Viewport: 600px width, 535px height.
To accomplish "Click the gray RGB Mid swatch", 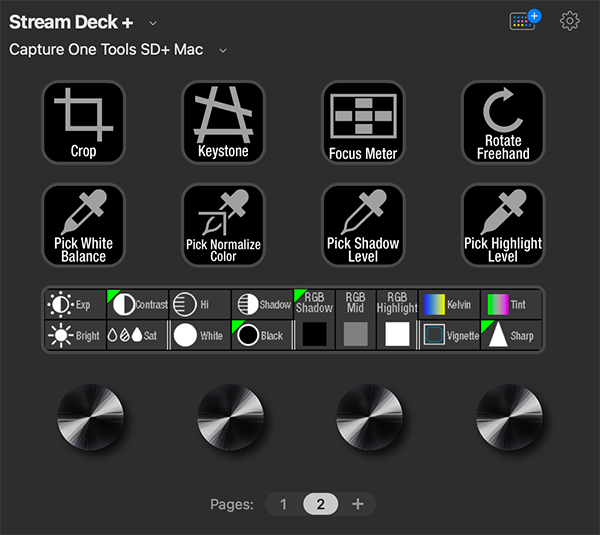I will [x=355, y=334].
